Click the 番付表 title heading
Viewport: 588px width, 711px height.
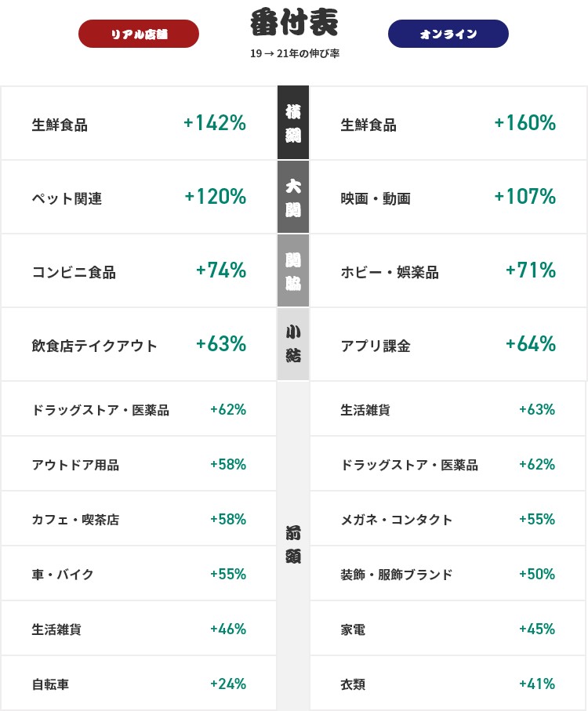tap(294, 23)
